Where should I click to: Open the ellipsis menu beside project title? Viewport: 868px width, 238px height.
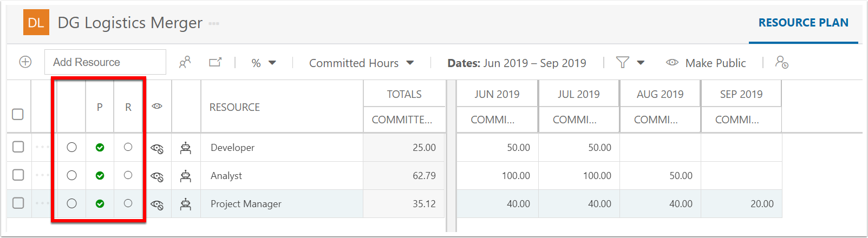(x=214, y=24)
